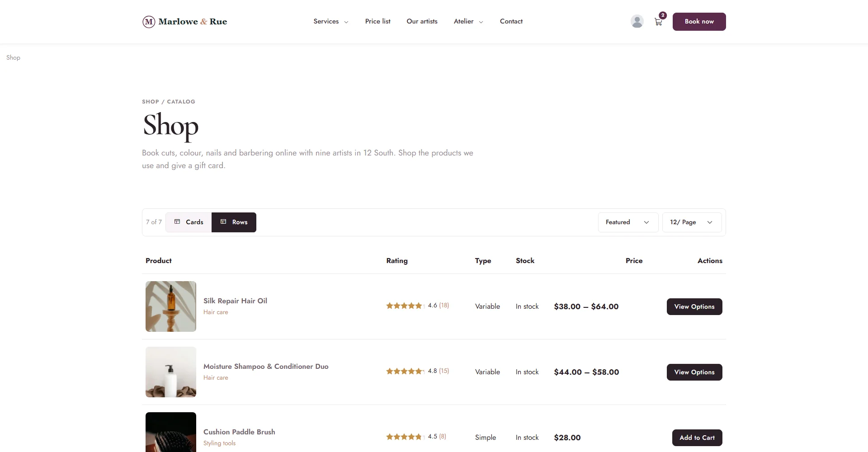Click the "7 of 7" results count
The image size is (868, 452).
(x=154, y=222)
